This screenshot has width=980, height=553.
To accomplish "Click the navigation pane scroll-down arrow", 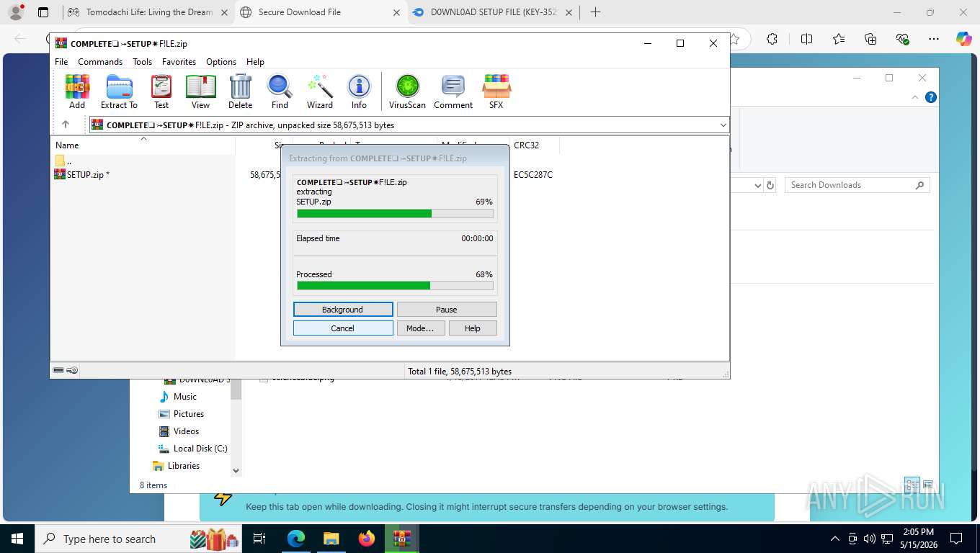I will [x=236, y=470].
